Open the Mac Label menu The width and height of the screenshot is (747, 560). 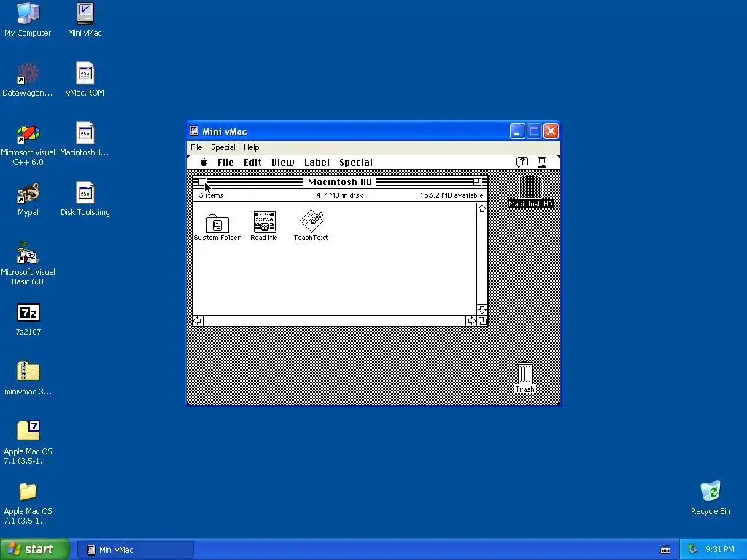click(317, 163)
